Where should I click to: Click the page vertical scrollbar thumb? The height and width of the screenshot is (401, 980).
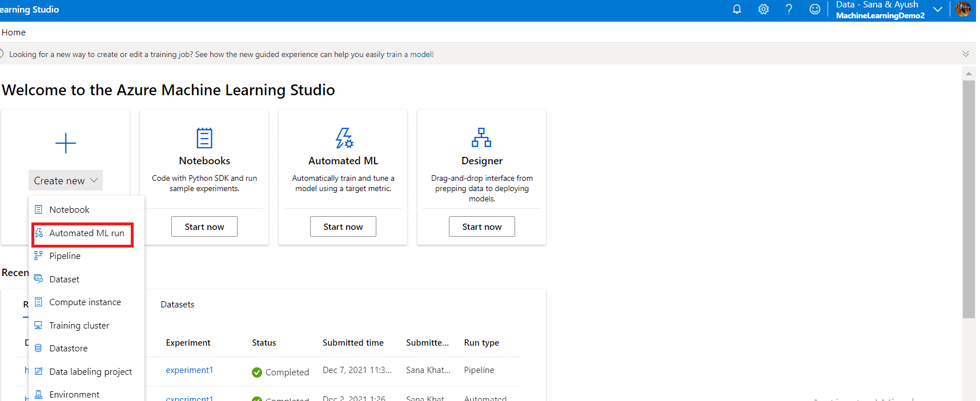(x=969, y=199)
